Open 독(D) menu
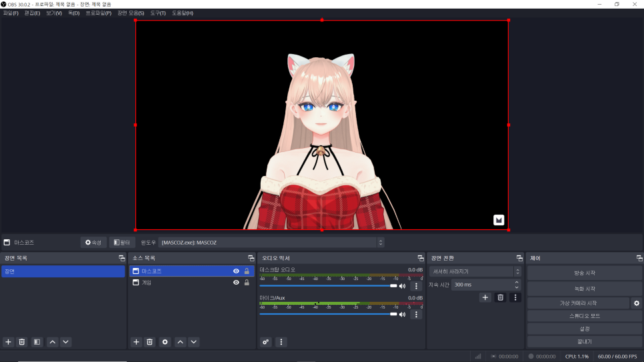 [x=73, y=13]
